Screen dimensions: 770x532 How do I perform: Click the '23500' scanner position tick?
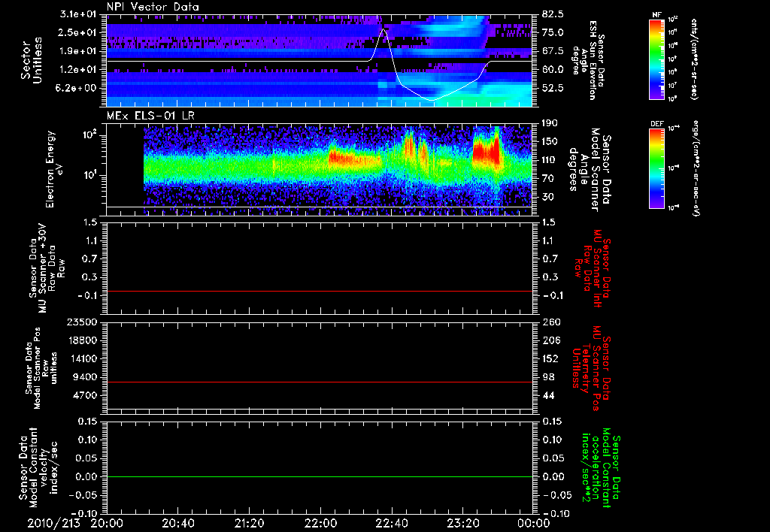coord(81,322)
